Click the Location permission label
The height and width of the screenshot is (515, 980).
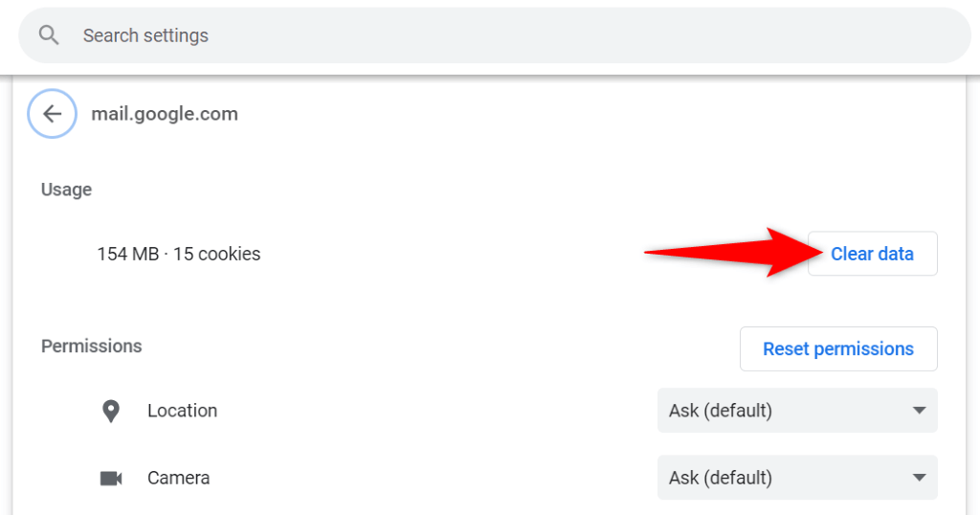(182, 411)
